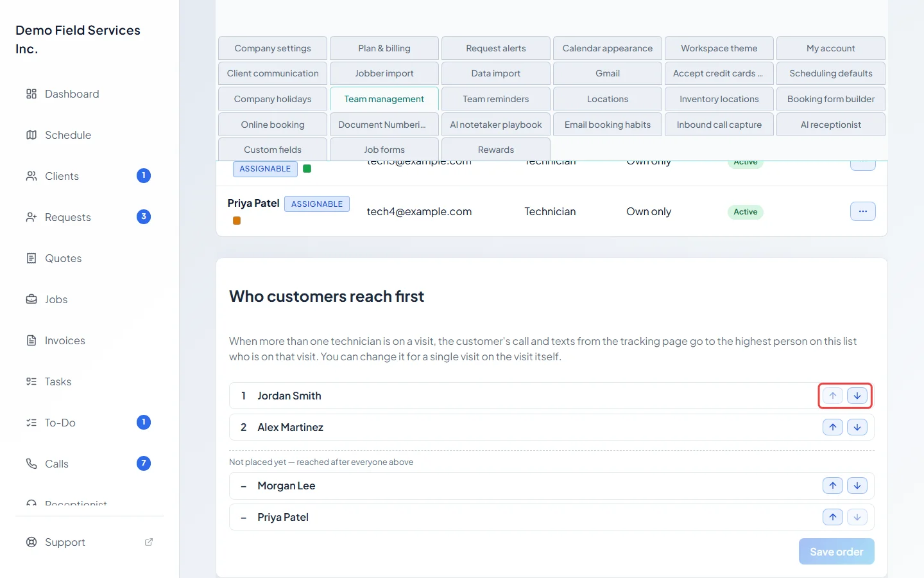Click the Jobs briefcase icon

(31, 299)
